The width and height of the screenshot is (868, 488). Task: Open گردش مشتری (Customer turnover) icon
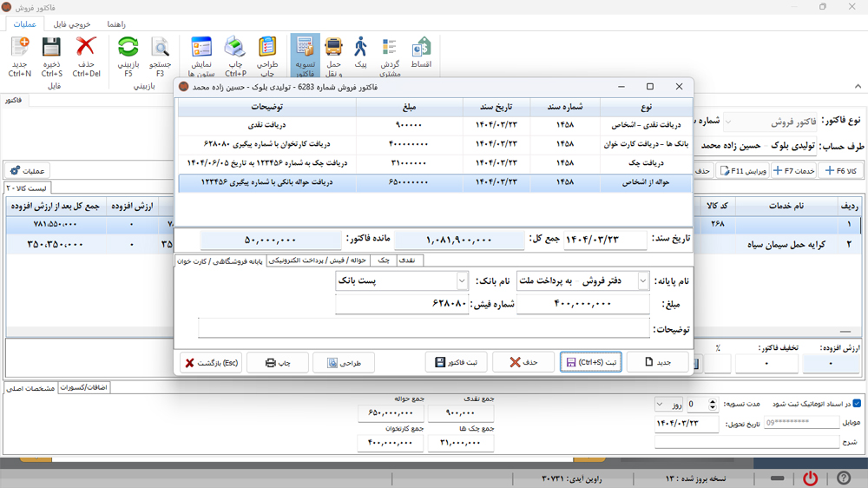pyautogui.click(x=390, y=48)
